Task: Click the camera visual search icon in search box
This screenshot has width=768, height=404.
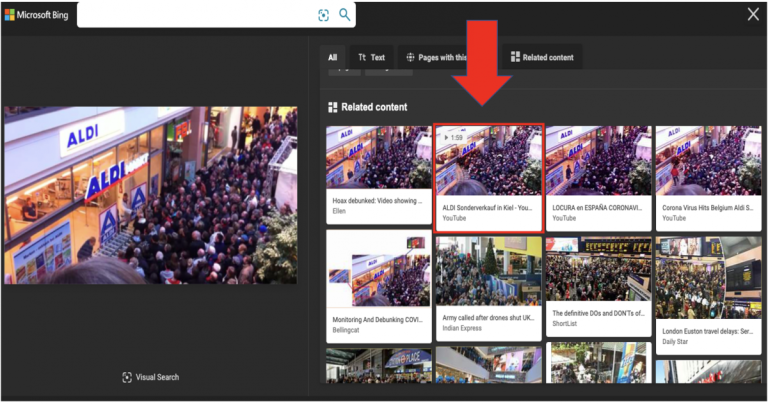Action: (323, 15)
